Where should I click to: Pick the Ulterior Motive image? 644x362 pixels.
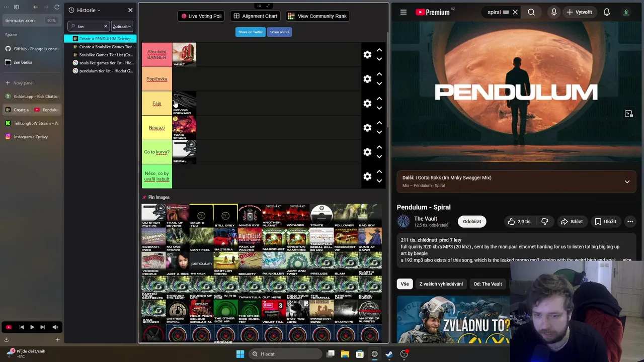(x=153, y=216)
